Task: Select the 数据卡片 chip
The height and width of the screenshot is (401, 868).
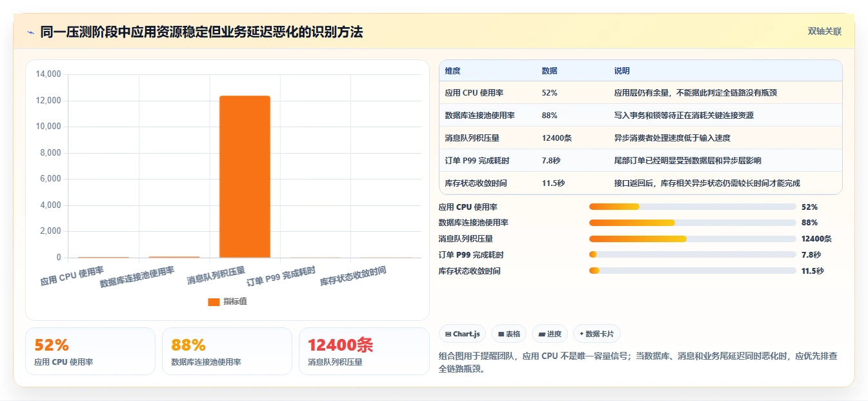Action: click(x=597, y=334)
